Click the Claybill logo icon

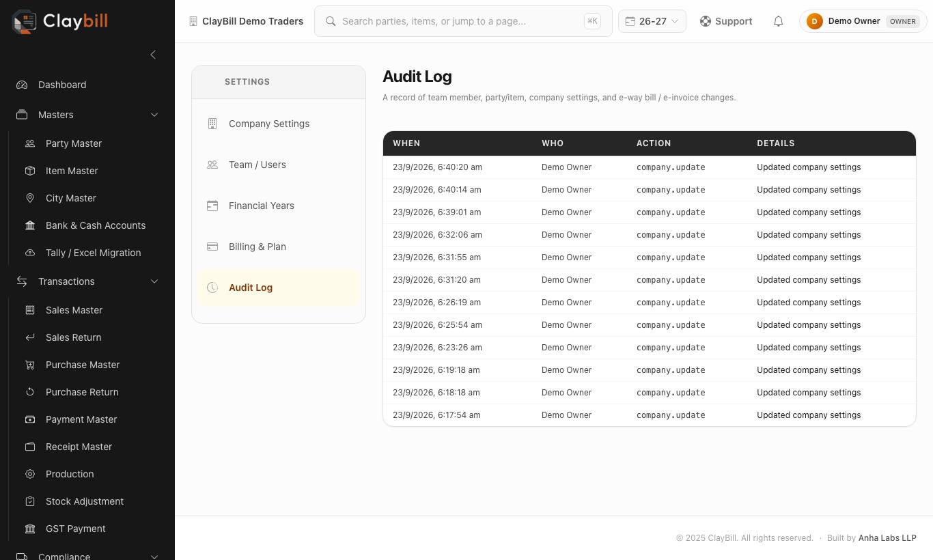click(24, 21)
